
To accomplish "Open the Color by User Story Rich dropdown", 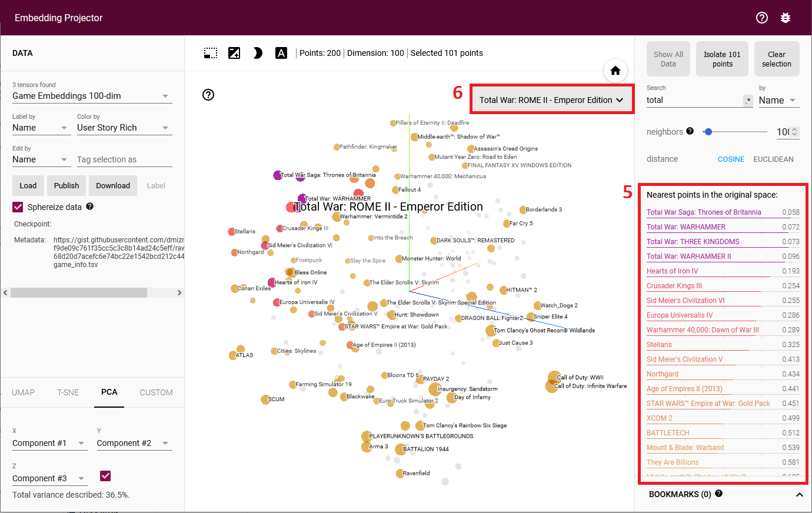I will click(125, 128).
